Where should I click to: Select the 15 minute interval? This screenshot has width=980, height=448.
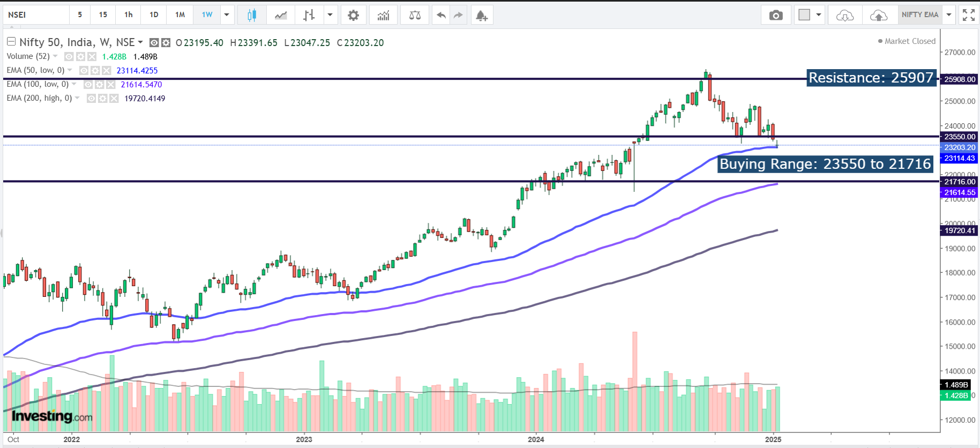[103, 15]
